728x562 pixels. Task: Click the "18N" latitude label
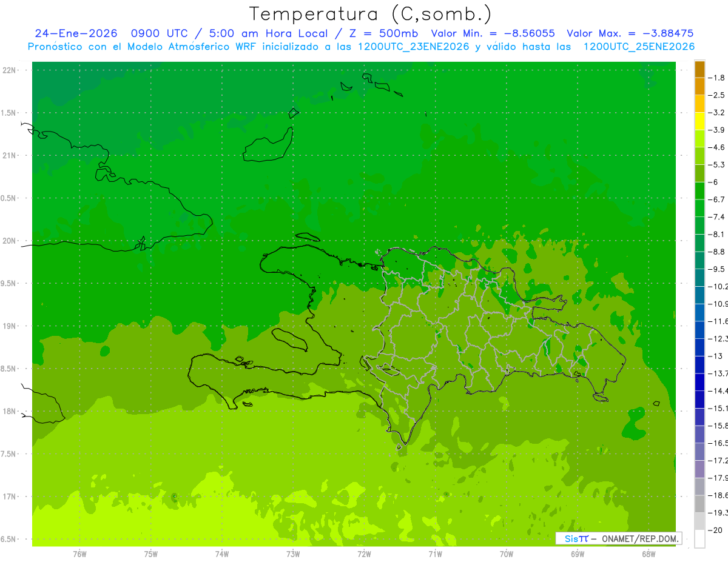click(9, 411)
